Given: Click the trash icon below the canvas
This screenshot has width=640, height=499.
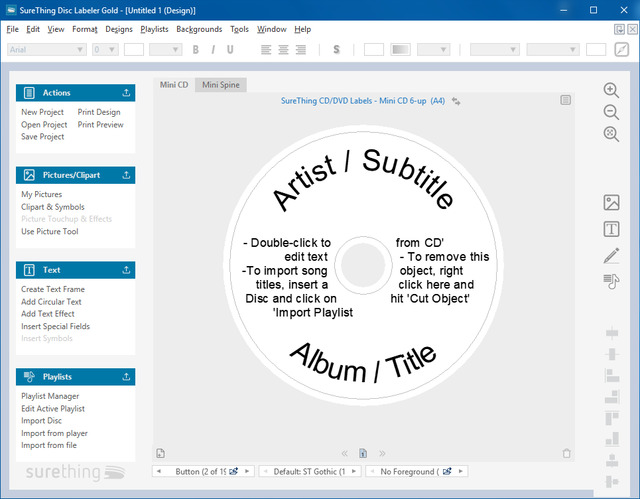Looking at the screenshot, I should coord(567,453).
